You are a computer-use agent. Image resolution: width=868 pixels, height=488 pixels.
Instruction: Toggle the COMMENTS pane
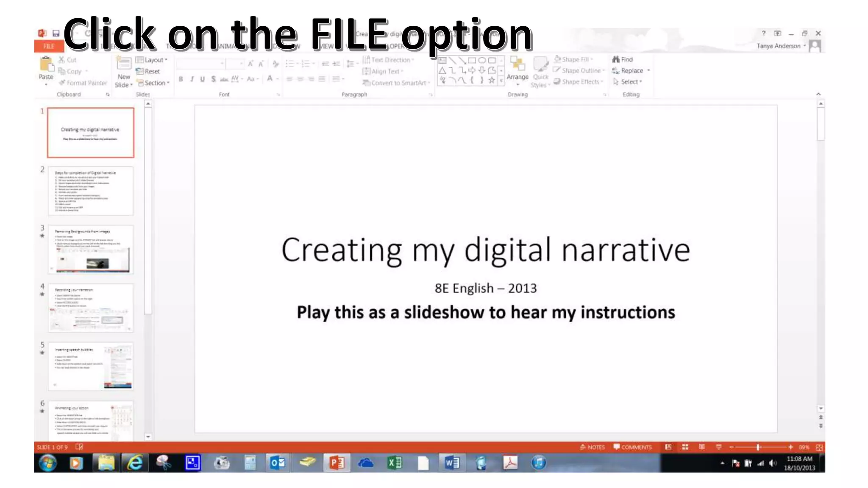[x=632, y=447]
